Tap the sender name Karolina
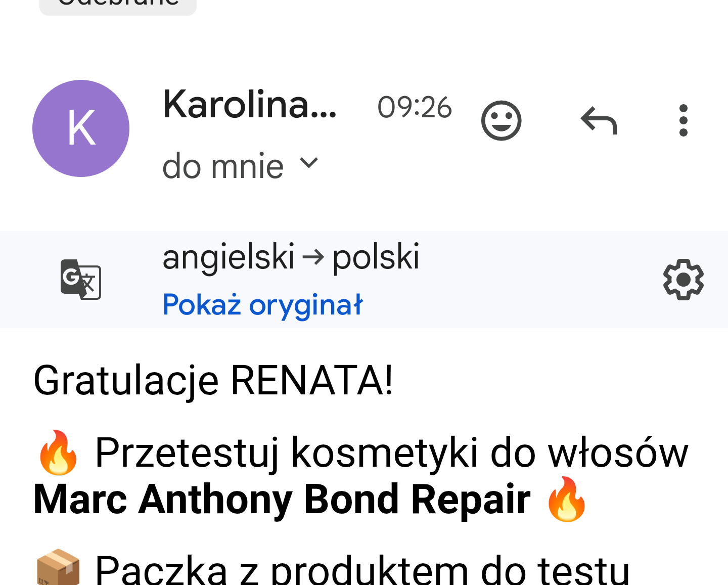 pyautogui.click(x=249, y=105)
